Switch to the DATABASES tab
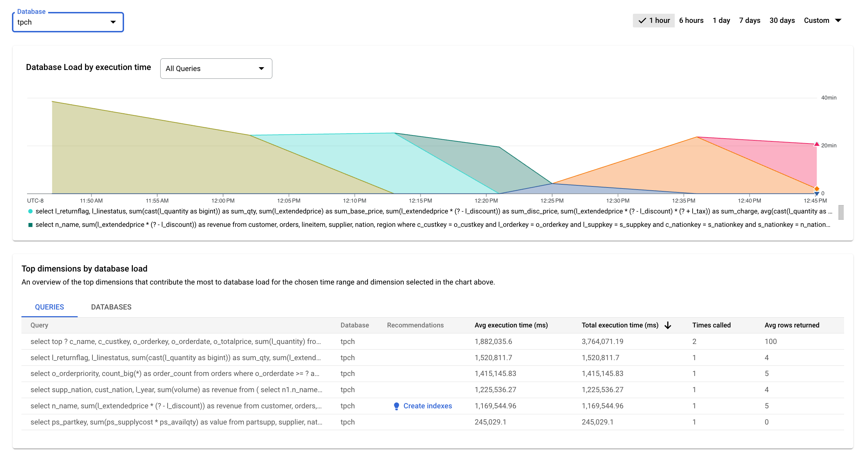 tap(110, 307)
